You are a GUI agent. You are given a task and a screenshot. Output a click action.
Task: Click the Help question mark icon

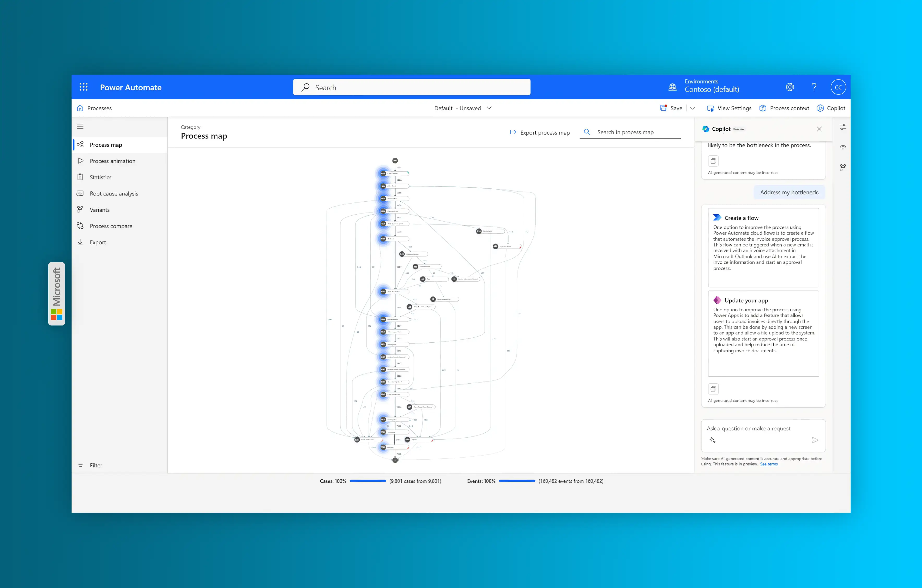point(814,87)
